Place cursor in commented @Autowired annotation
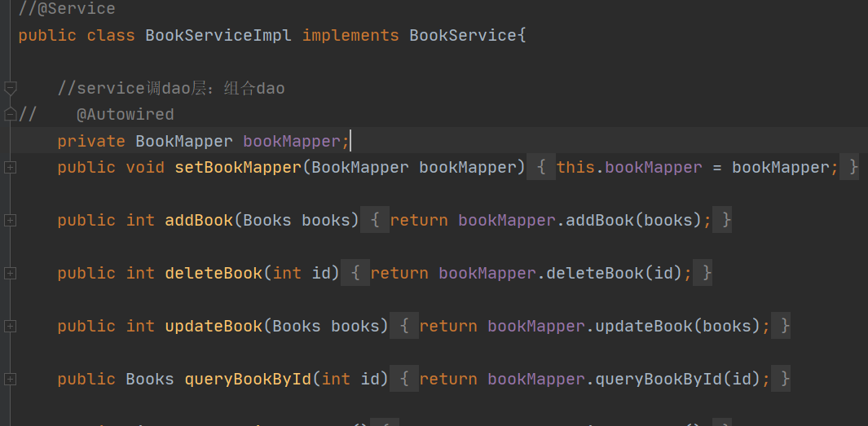Image resolution: width=868 pixels, height=426 pixels. coord(126,115)
